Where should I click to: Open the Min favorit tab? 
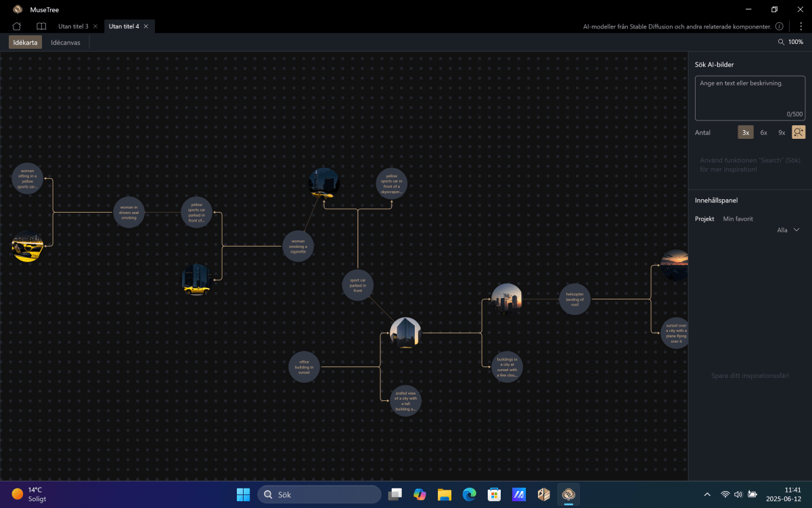[738, 219]
